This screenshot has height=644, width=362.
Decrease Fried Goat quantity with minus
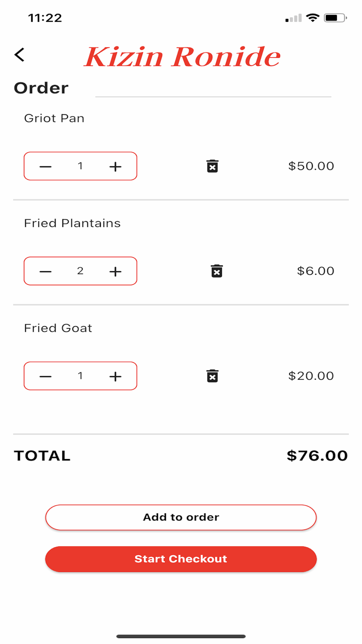pos(46,376)
